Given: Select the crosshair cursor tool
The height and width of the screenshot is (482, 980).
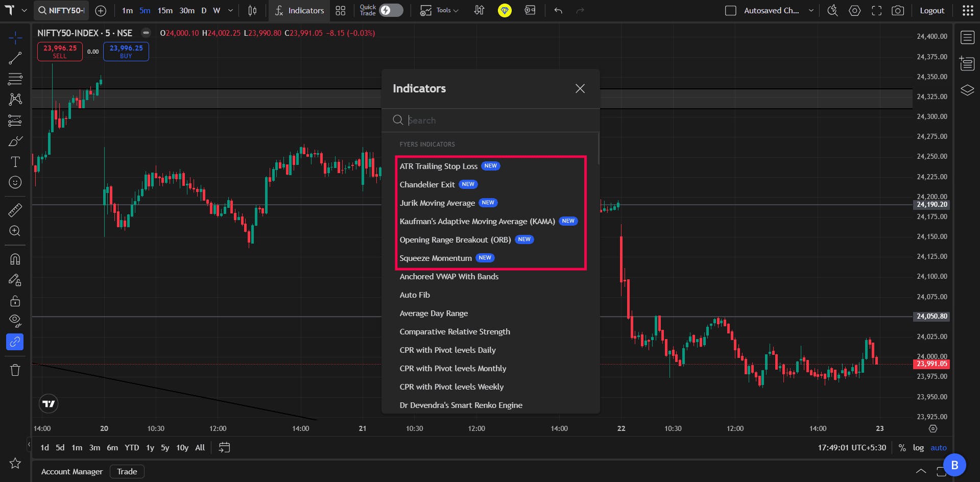Looking at the screenshot, I should [15, 38].
